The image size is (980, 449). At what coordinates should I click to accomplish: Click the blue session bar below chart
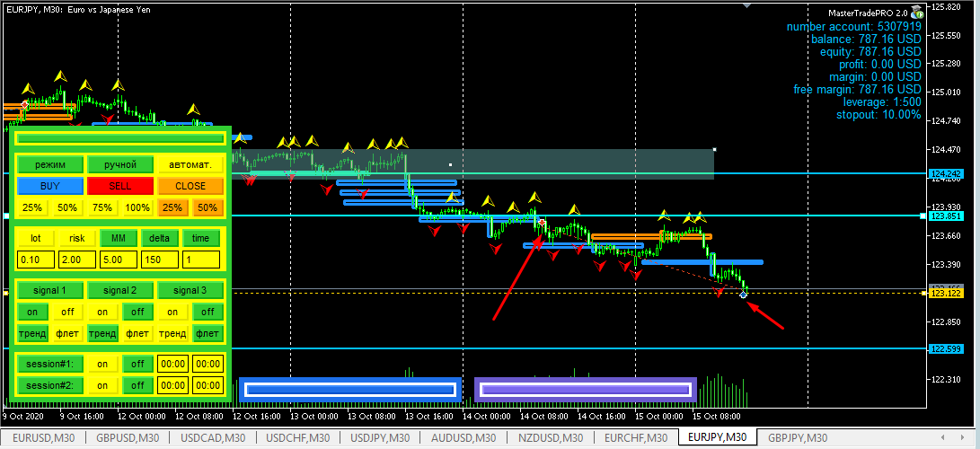click(x=350, y=390)
